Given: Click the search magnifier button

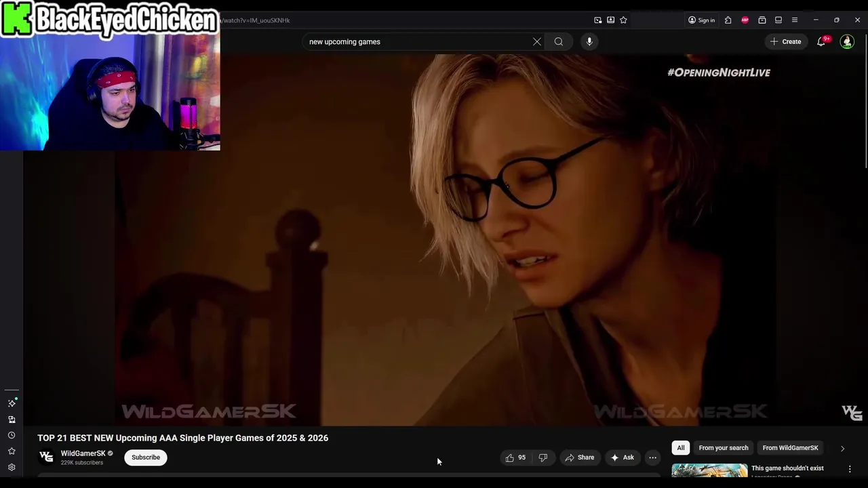Looking at the screenshot, I should (x=559, y=41).
